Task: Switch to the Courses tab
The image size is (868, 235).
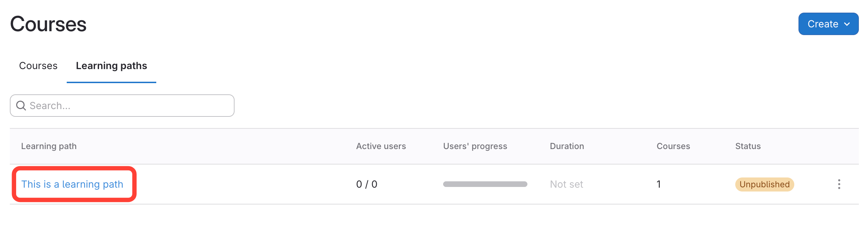Action: coord(38,66)
